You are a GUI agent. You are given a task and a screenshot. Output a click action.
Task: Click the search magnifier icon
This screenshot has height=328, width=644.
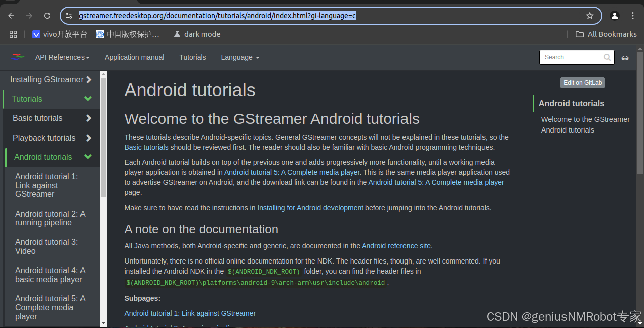[x=608, y=57]
